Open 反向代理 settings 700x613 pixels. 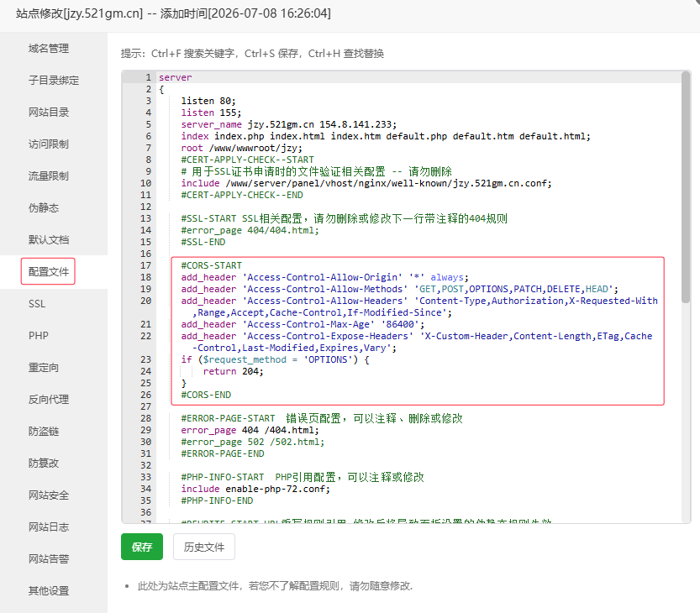click(x=48, y=400)
